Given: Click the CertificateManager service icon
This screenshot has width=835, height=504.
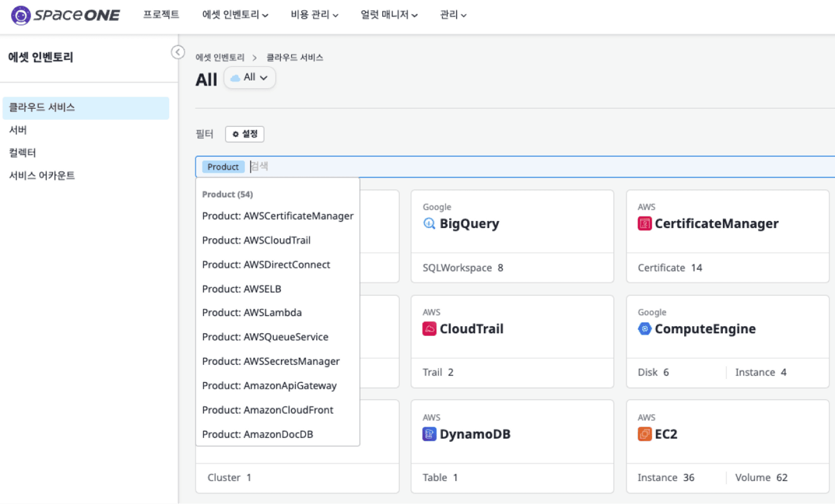Looking at the screenshot, I should [x=645, y=224].
